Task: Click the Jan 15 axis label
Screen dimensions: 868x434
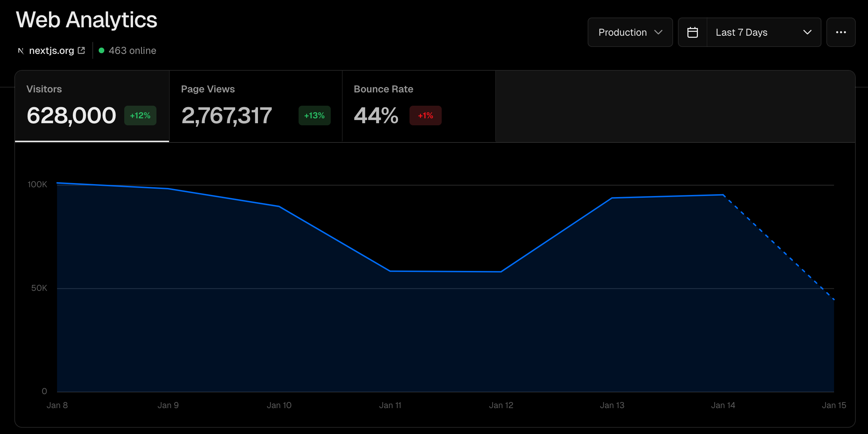Action: (834, 405)
